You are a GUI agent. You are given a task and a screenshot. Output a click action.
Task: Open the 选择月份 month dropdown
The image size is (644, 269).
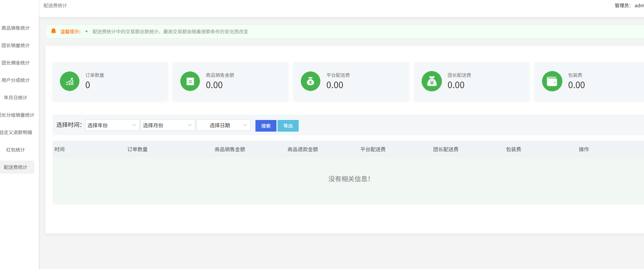pos(168,125)
